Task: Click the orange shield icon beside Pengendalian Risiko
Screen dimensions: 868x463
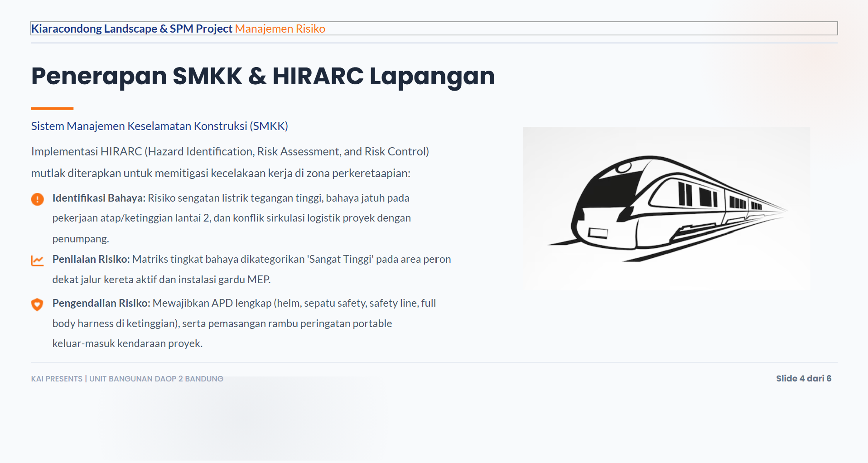Action: tap(37, 304)
